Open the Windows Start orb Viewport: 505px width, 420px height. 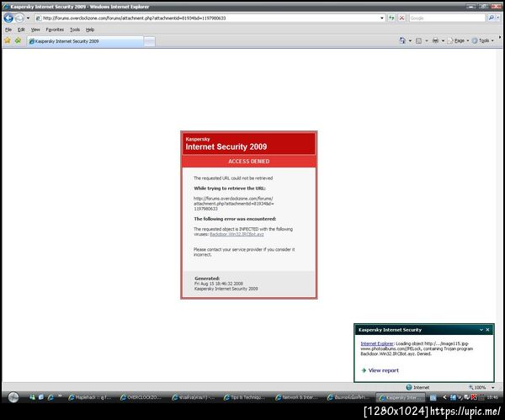pyautogui.click(x=13, y=397)
